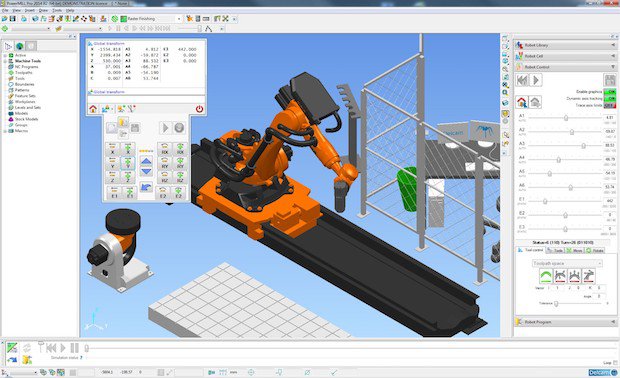Click the home icon in the jog panel
This screenshot has width=620, height=378.
pyautogui.click(x=93, y=109)
